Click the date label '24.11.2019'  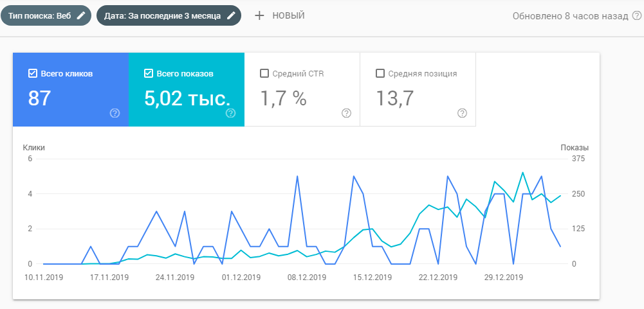click(x=175, y=278)
